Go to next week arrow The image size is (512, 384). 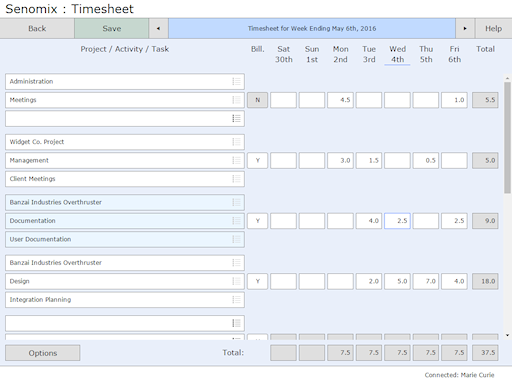465,28
